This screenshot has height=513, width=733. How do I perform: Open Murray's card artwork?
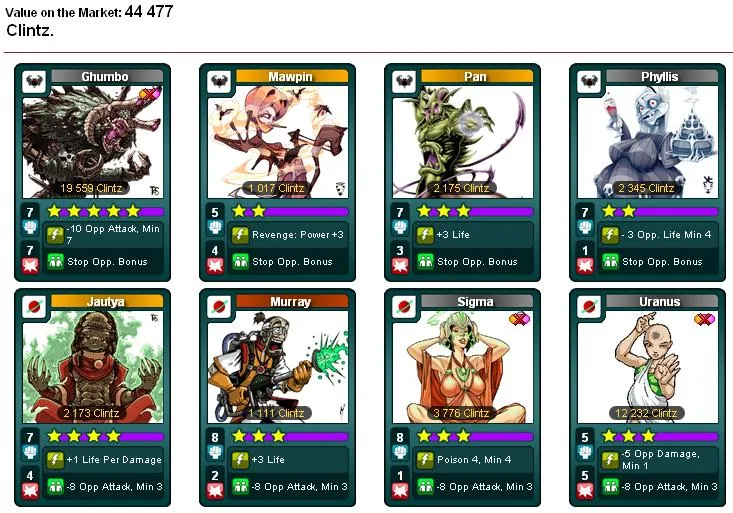point(278,367)
